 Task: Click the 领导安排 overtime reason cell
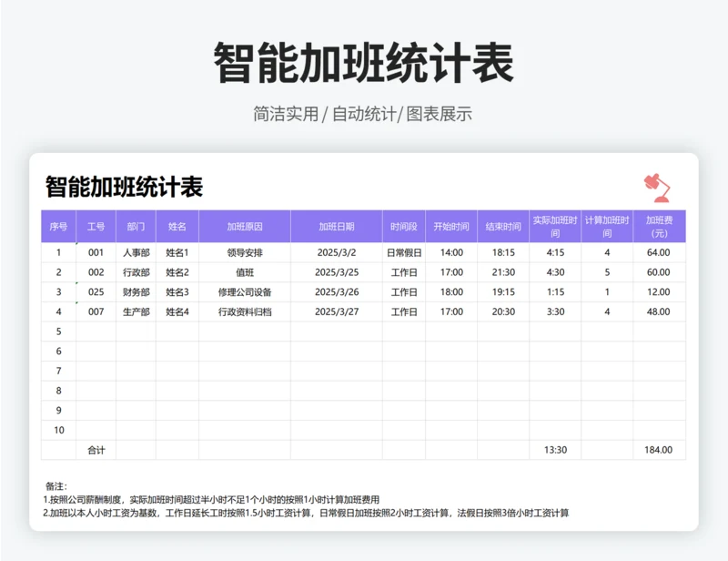pyautogui.click(x=245, y=252)
